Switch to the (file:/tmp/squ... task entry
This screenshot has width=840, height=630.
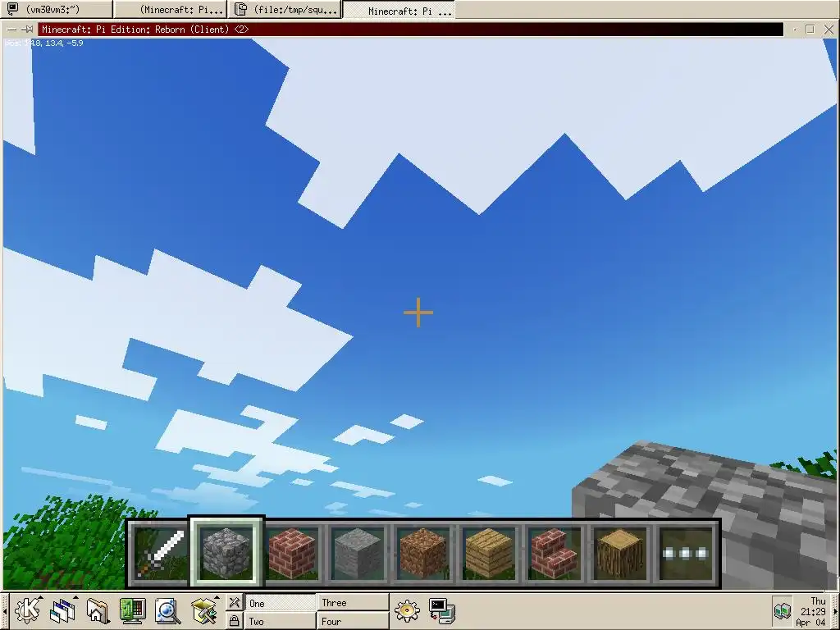[x=285, y=9]
